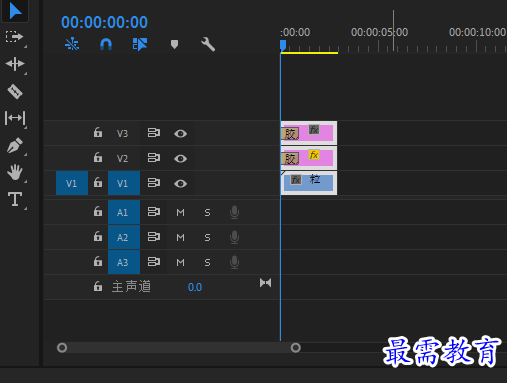Toggle lock on track A3
507x383 pixels.
pyautogui.click(x=98, y=261)
